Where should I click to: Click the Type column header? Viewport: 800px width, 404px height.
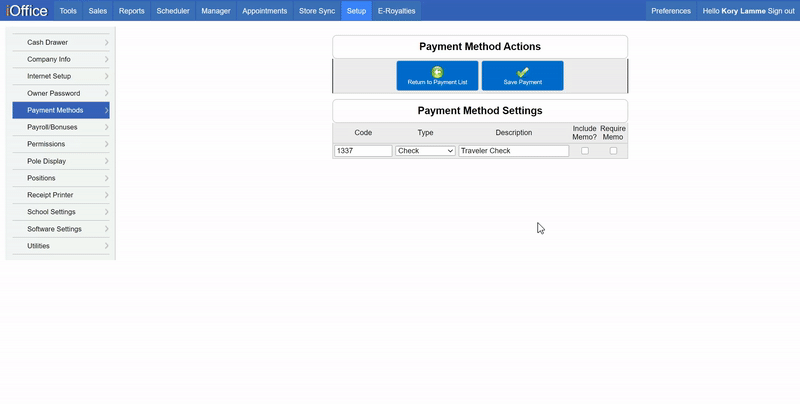click(x=425, y=133)
